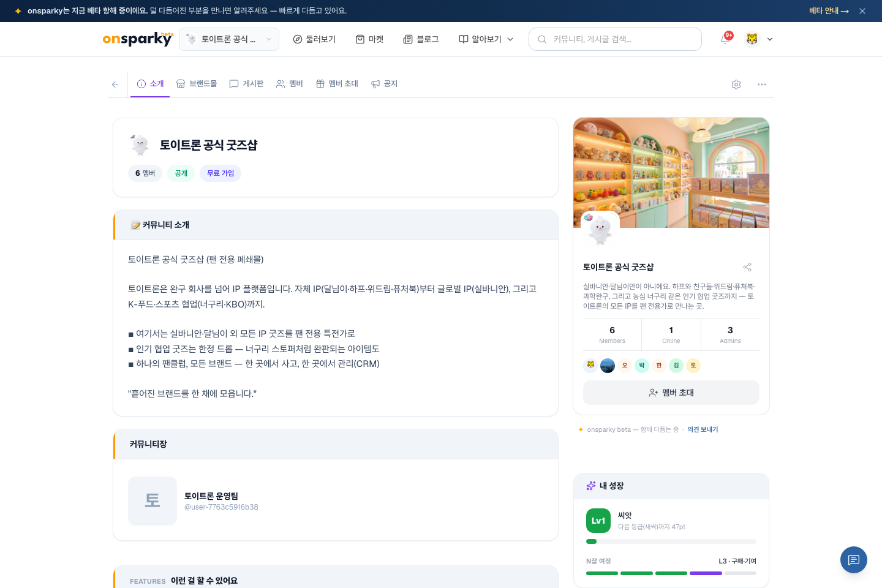The height and width of the screenshot is (588, 882).
Task: Share the community via share icon
Action: [747, 267]
